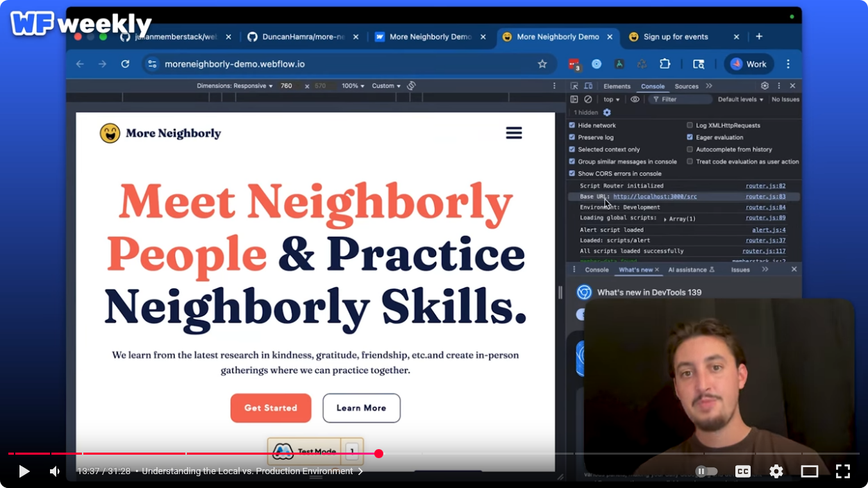Click the console Filter field
868x488 pixels.
pyautogui.click(x=680, y=99)
